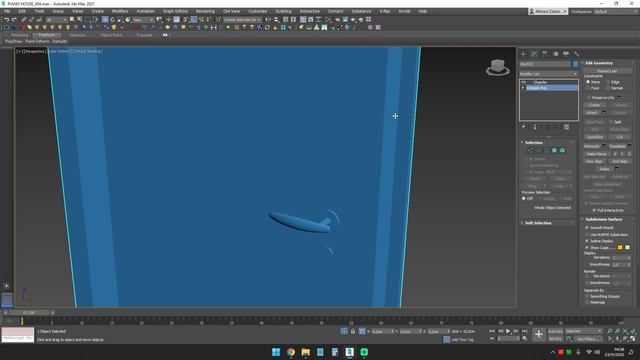640x360 pixels.
Task: Click the second cage color swatch
Action: pyautogui.click(x=627, y=248)
